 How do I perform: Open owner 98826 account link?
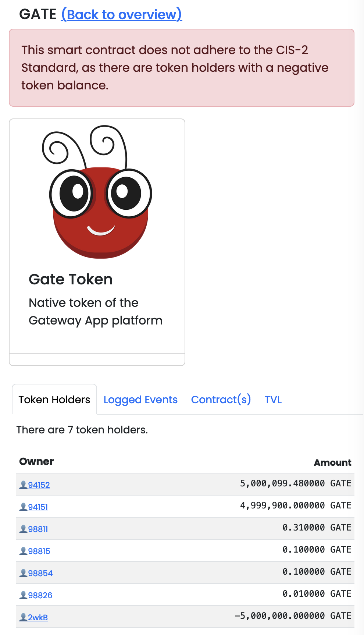pyautogui.click(x=40, y=595)
